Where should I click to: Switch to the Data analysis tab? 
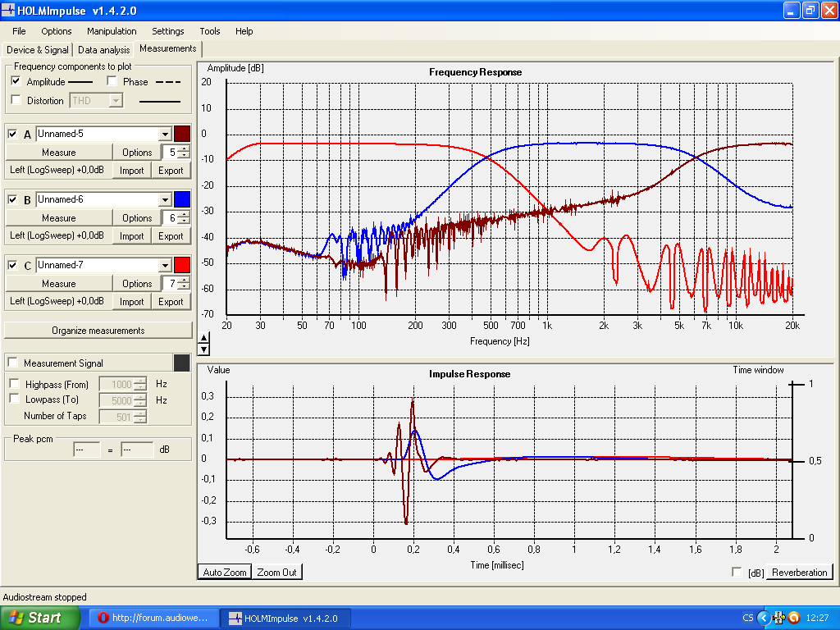coord(104,50)
